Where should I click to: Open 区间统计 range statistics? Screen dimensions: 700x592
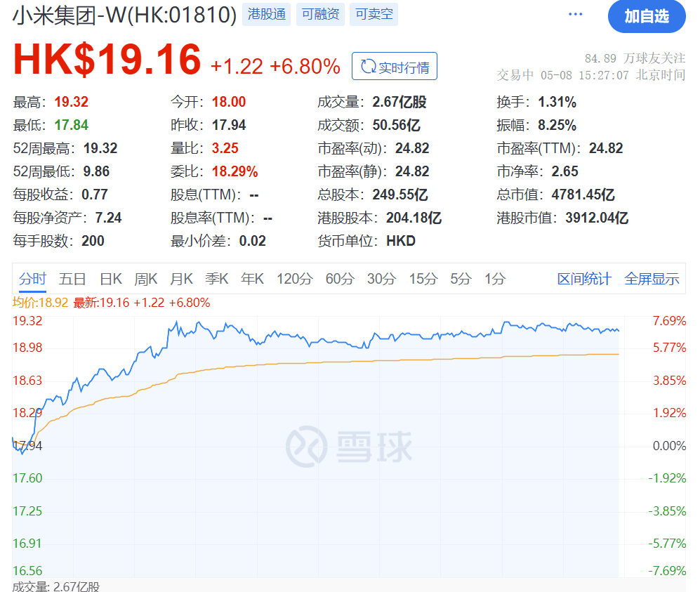click(584, 279)
